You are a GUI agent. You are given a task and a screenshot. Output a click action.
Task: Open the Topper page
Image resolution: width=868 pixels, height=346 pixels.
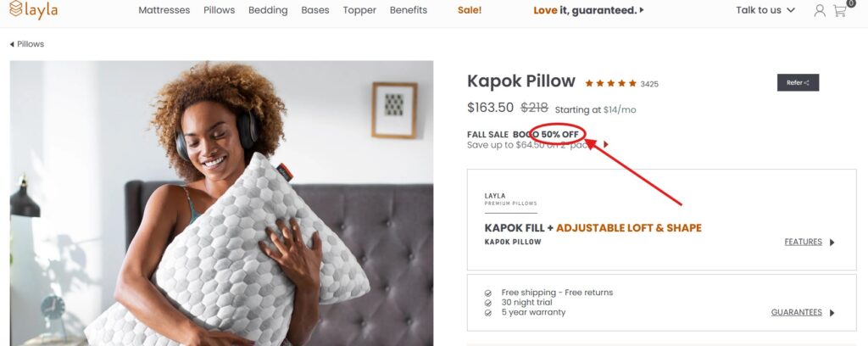(359, 10)
